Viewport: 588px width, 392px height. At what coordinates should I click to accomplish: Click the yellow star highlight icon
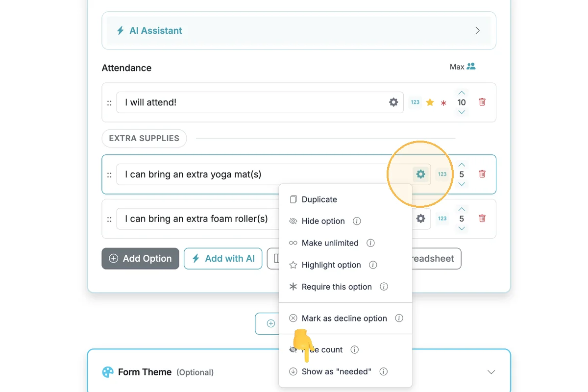(430, 102)
